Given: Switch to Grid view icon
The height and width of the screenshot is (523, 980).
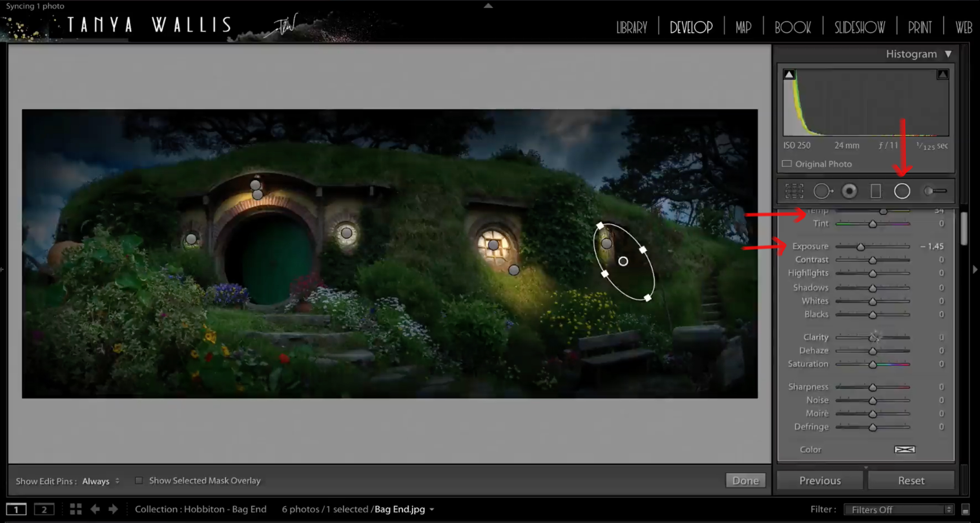Looking at the screenshot, I should [x=75, y=509].
